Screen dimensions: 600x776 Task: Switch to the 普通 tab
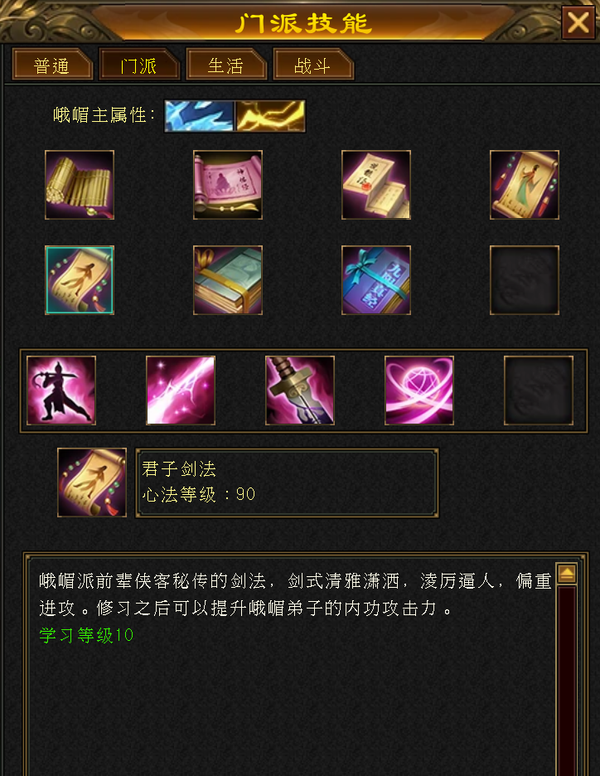[x=52, y=64]
